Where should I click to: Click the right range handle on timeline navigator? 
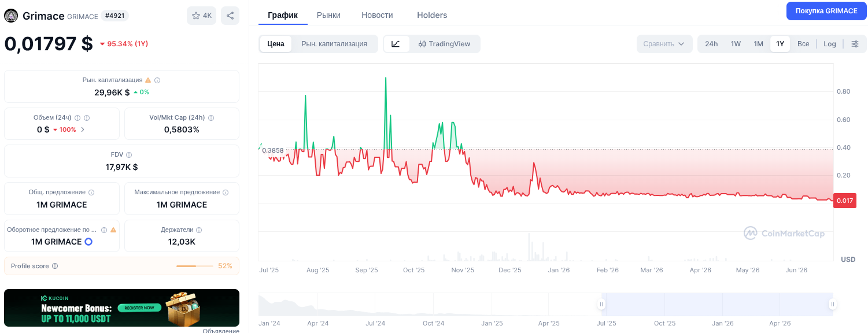(x=833, y=304)
